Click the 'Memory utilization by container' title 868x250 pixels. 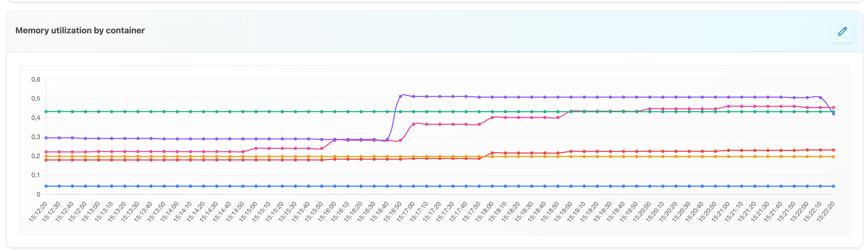(x=80, y=30)
